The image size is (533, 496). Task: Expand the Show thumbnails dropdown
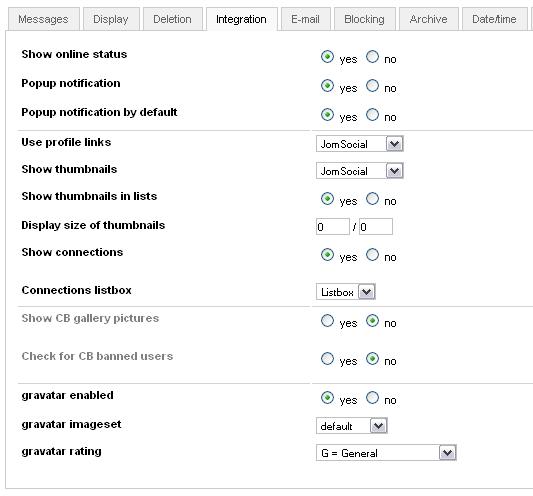pos(360,171)
